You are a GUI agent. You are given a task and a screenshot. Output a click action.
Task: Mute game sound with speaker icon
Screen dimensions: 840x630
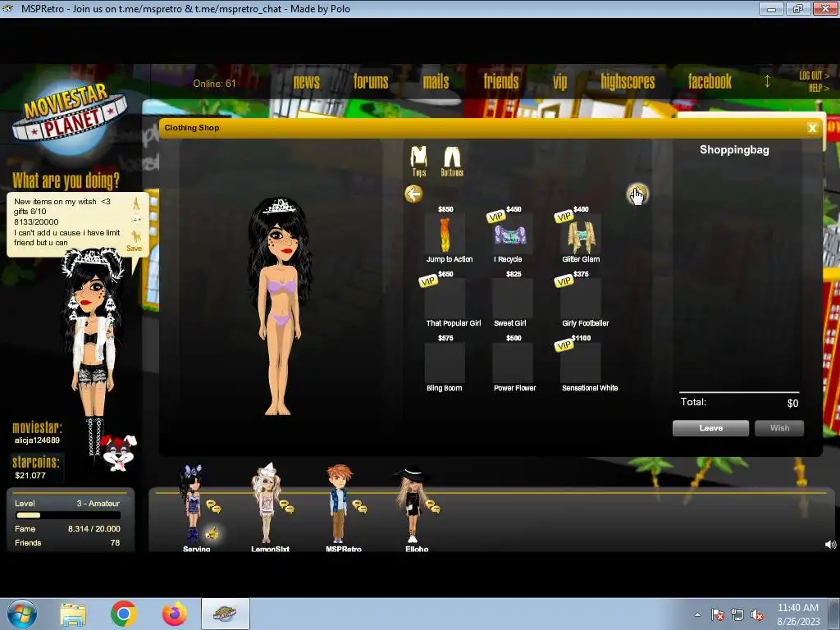tap(830, 545)
